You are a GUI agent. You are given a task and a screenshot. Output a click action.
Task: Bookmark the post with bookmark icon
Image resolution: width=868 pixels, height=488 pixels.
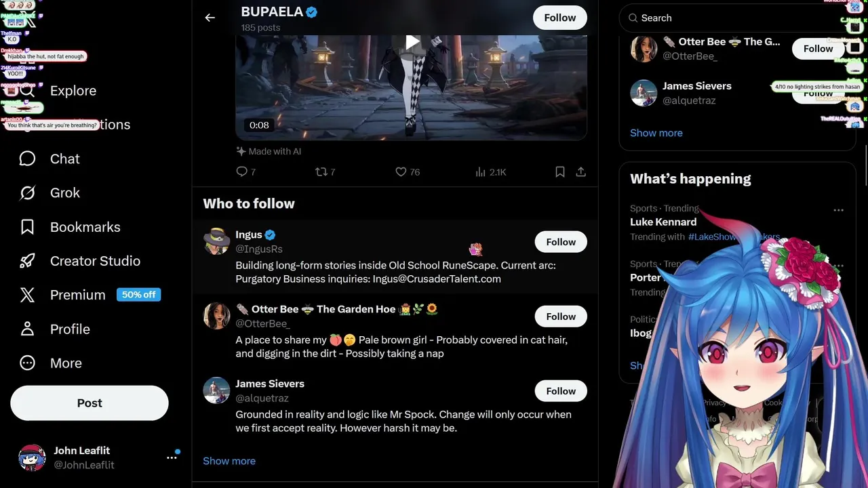click(560, 171)
